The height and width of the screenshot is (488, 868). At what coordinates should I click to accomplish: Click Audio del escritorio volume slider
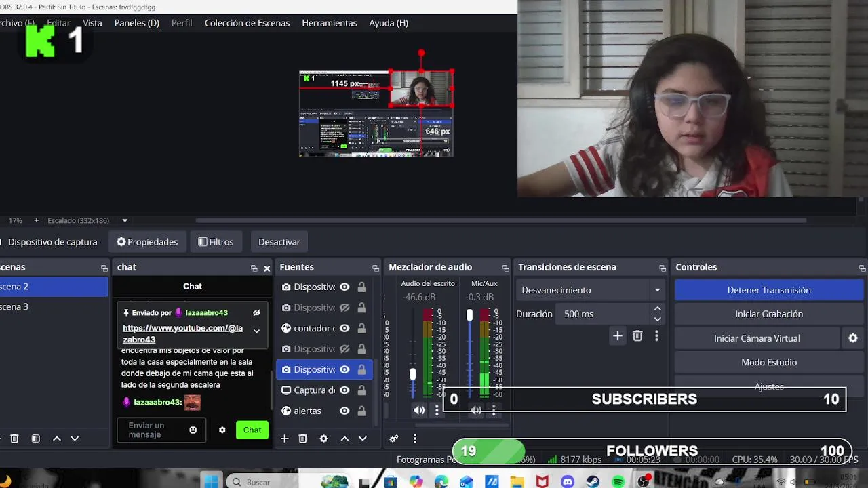412,374
